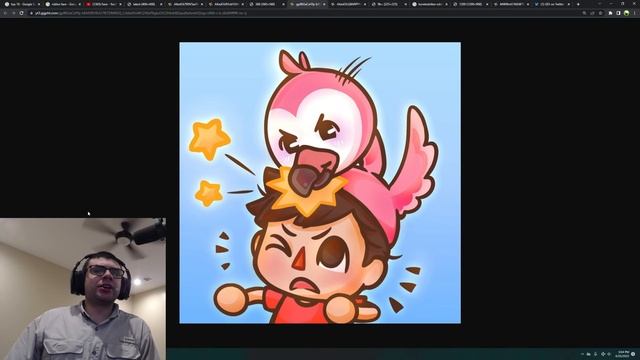
Task: Show hidden system tray icons
Action: point(582,354)
